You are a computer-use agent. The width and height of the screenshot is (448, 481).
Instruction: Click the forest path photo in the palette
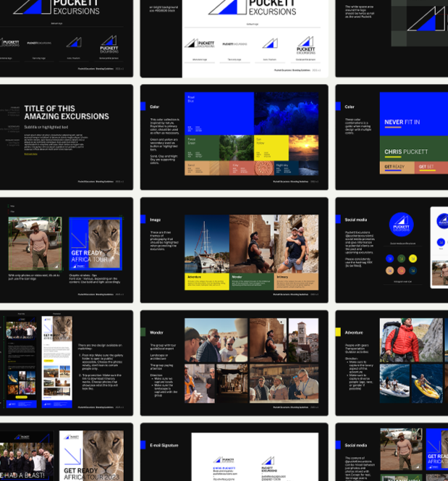click(237, 148)
